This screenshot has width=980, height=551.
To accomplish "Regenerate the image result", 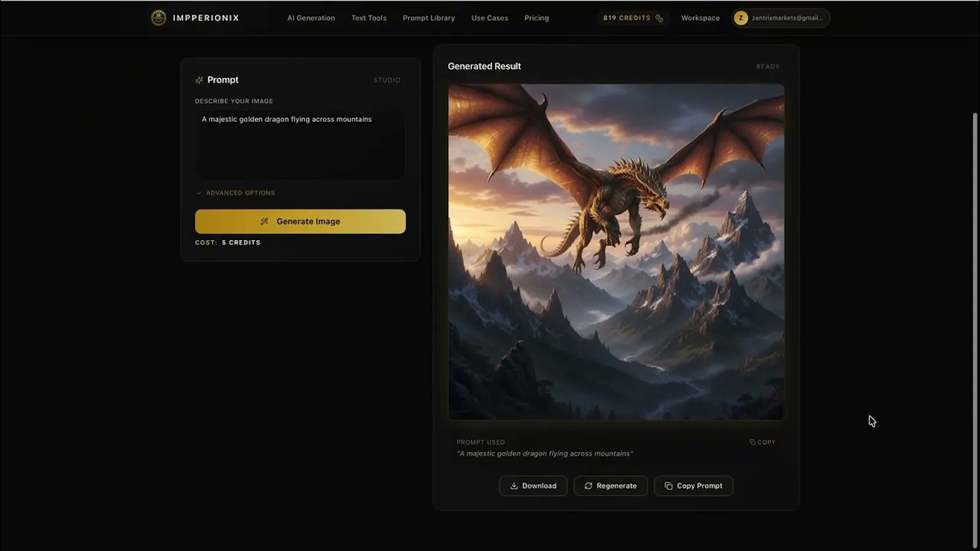I will click(611, 485).
